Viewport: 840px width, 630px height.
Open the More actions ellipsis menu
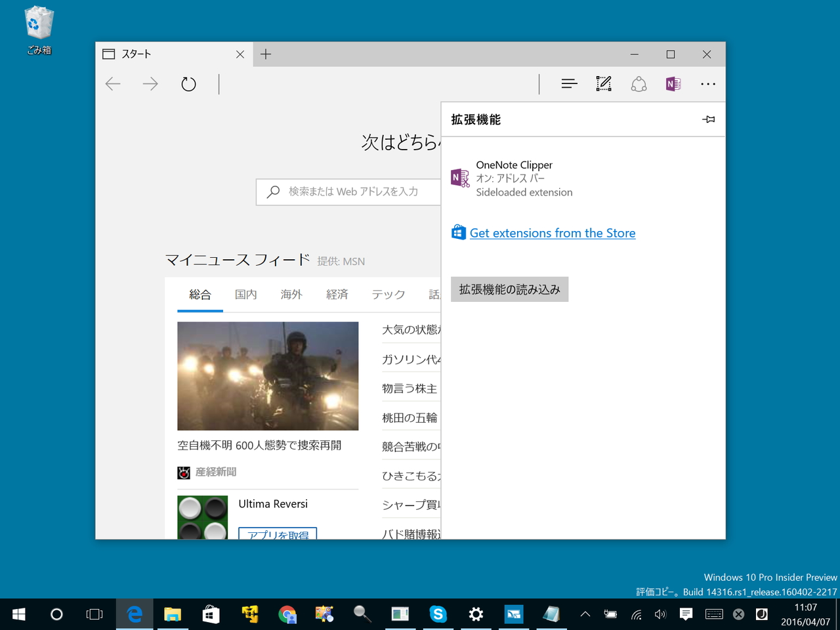(707, 83)
